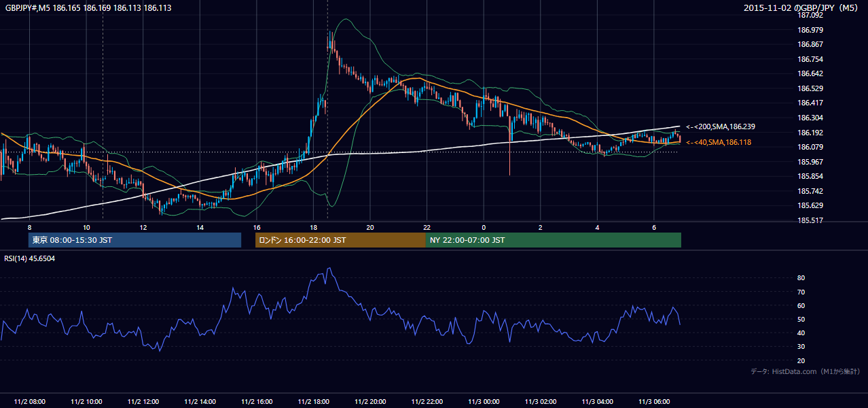Viewport: 868px width, 408px height.
Task: Select the NY 22:00-07:00 JST session bar
Action: point(554,240)
